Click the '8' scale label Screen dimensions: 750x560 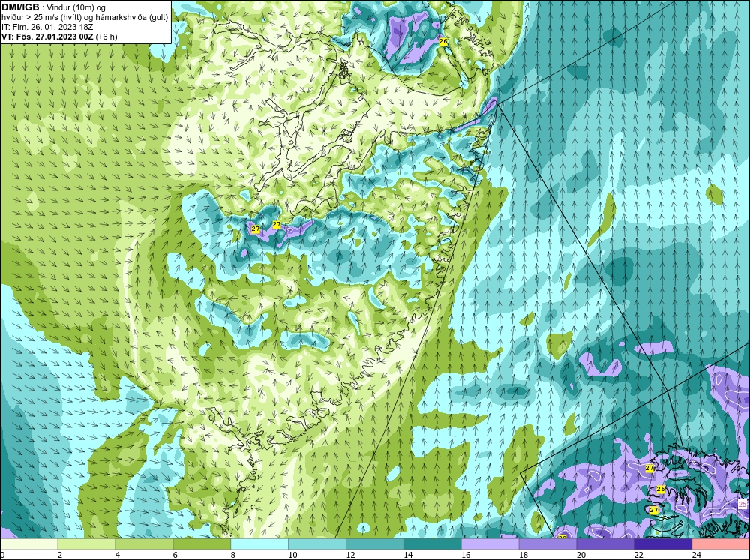click(233, 555)
